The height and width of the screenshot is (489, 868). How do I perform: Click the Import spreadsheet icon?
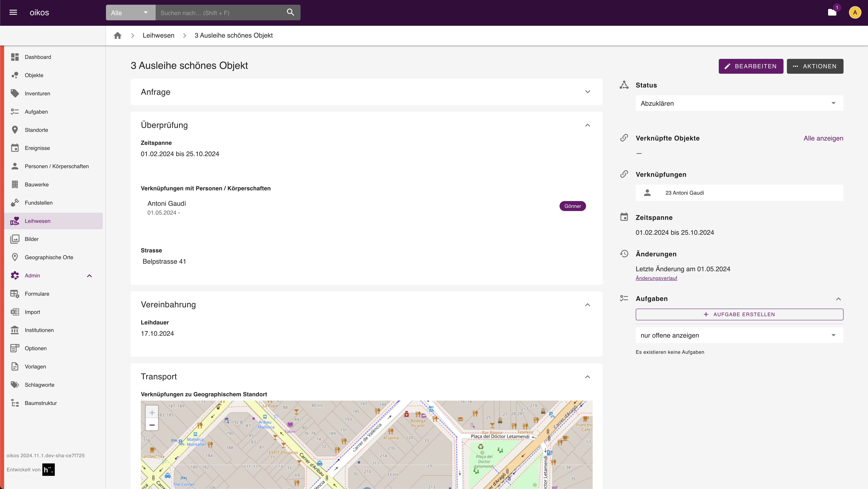coord(15,312)
